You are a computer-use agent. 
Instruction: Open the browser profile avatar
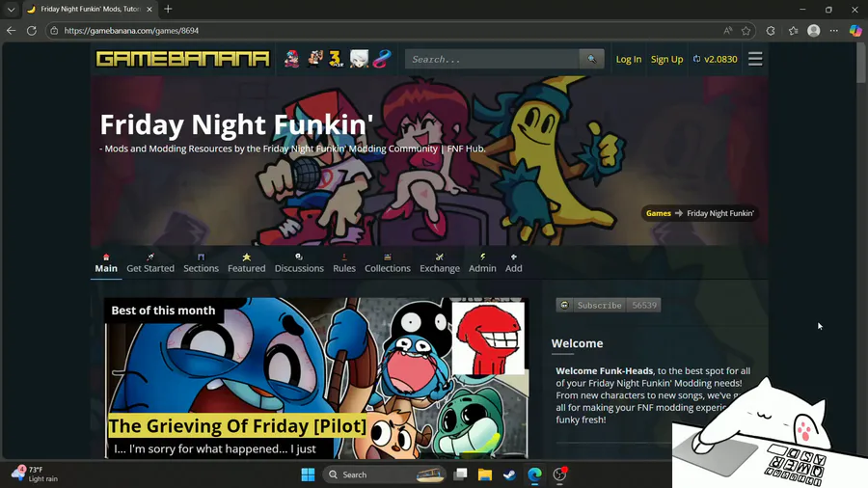(813, 31)
